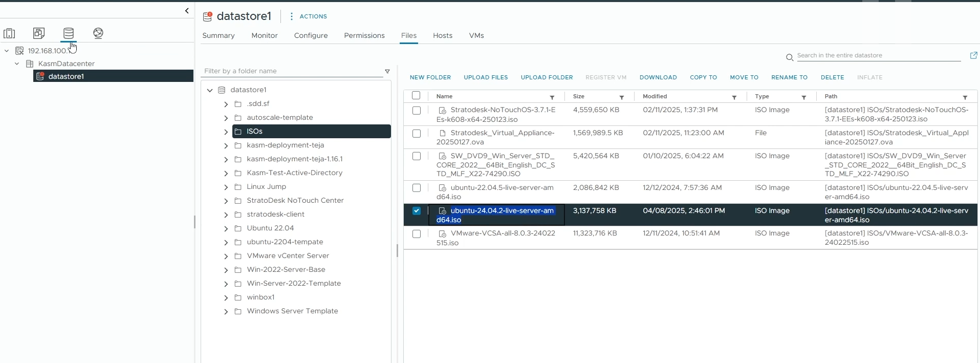Open the Permissions tab
The height and width of the screenshot is (363, 980).
click(364, 36)
